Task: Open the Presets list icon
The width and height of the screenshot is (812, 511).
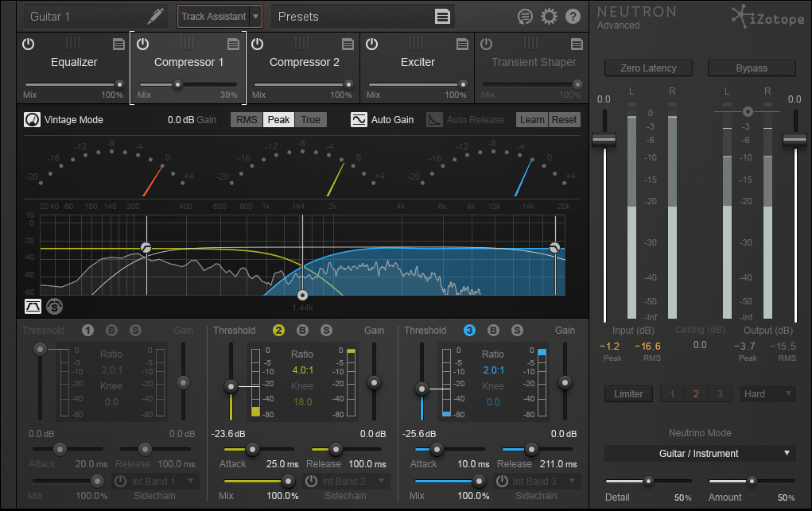Action: 442,17
